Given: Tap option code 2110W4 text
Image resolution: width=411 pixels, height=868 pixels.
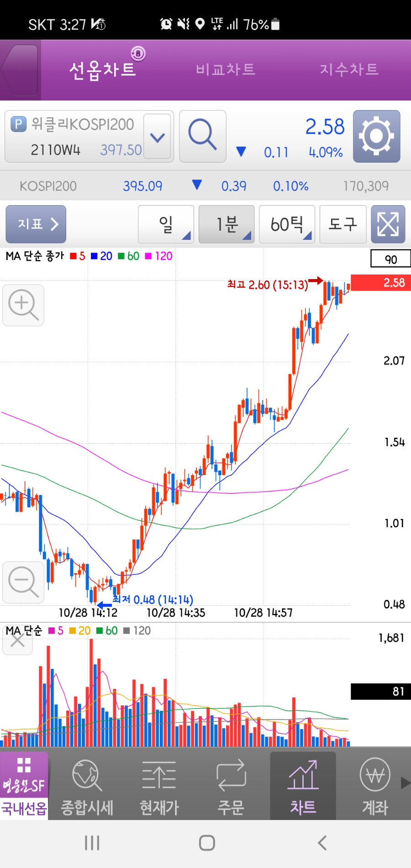Looking at the screenshot, I should point(55,150).
